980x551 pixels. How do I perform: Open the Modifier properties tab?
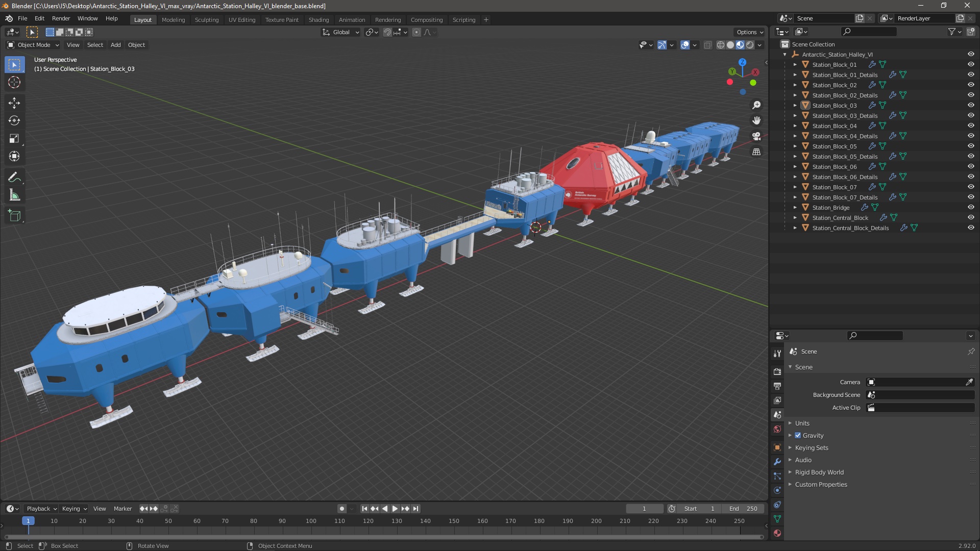[777, 462]
